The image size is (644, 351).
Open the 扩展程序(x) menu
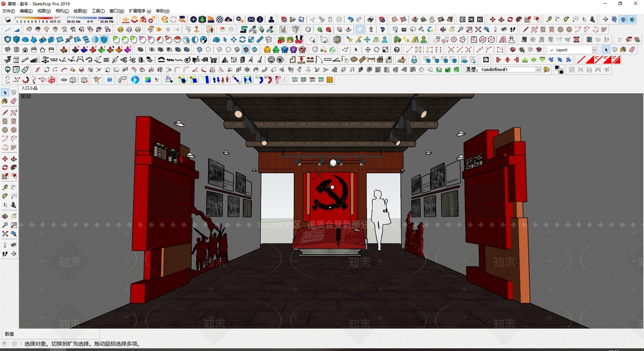140,11
